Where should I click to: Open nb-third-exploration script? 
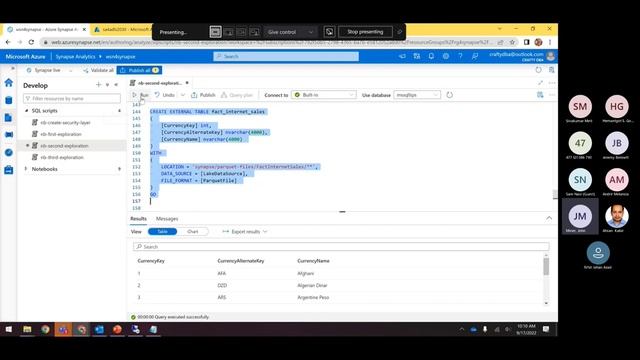click(x=62, y=158)
